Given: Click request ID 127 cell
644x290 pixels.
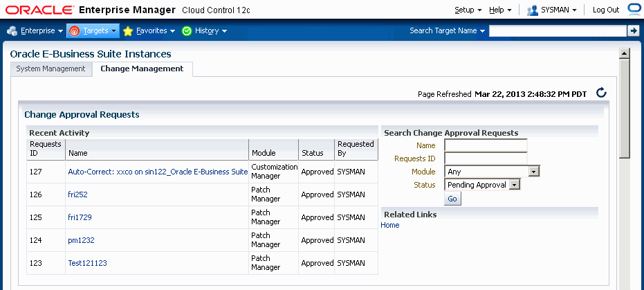Looking at the screenshot, I should pos(46,172).
